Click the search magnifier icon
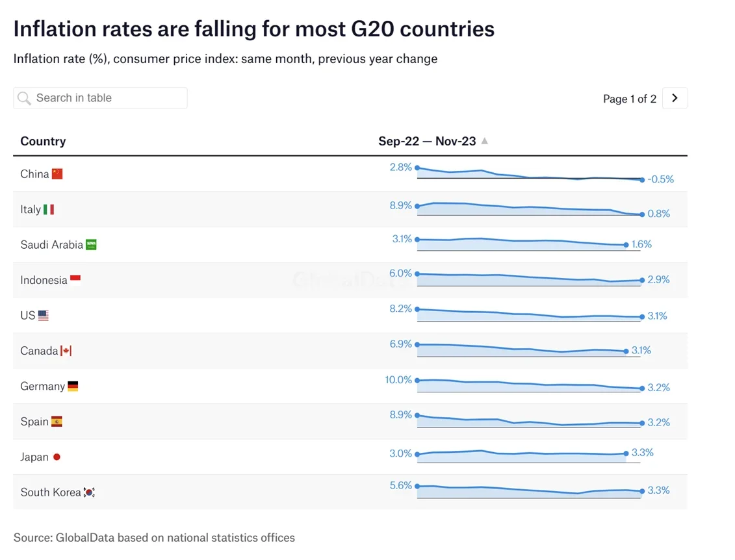 25,98
